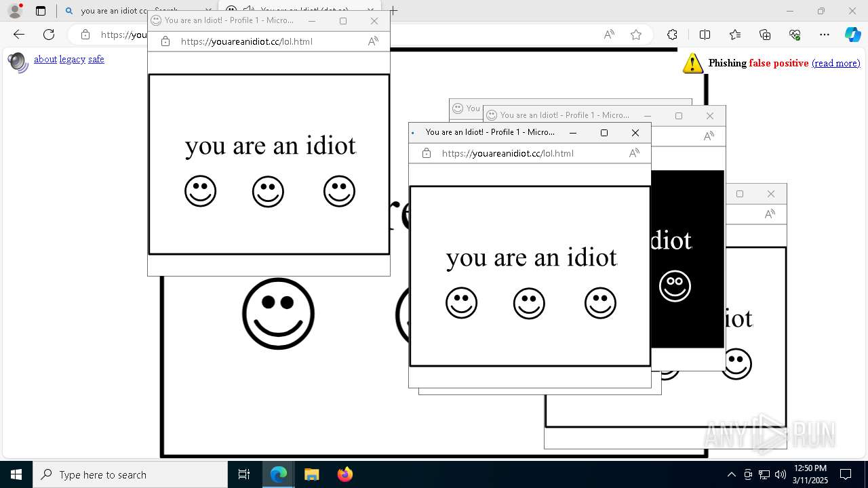Open the network tray icon
868x488 pixels.
coord(764,474)
